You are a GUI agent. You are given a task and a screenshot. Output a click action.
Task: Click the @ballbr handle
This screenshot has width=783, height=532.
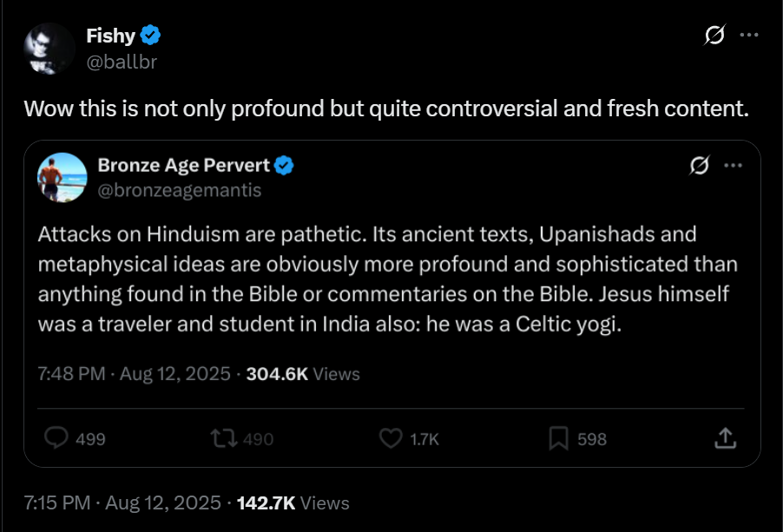[x=121, y=61]
